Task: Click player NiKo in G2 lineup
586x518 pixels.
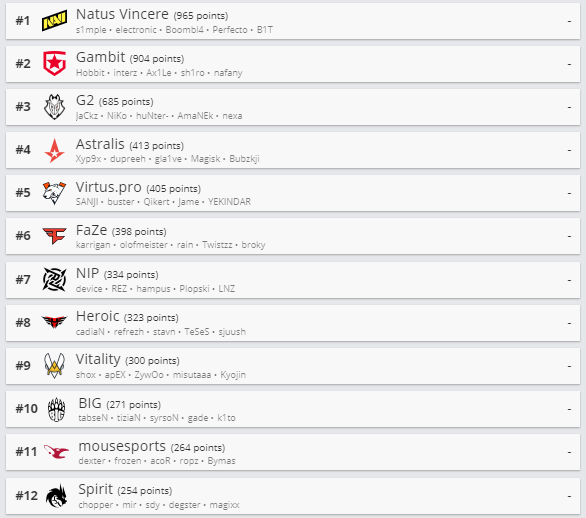Action: click(x=117, y=116)
